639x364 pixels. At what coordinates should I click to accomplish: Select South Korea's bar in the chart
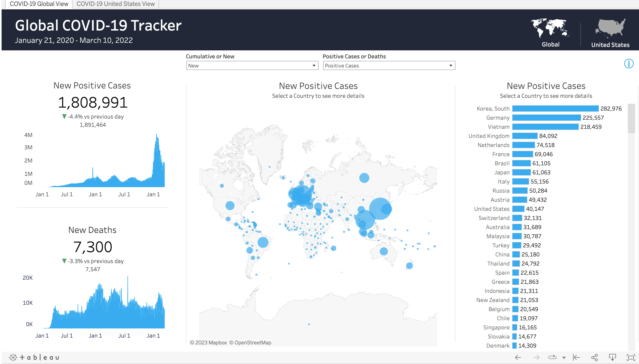click(x=555, y=108)
